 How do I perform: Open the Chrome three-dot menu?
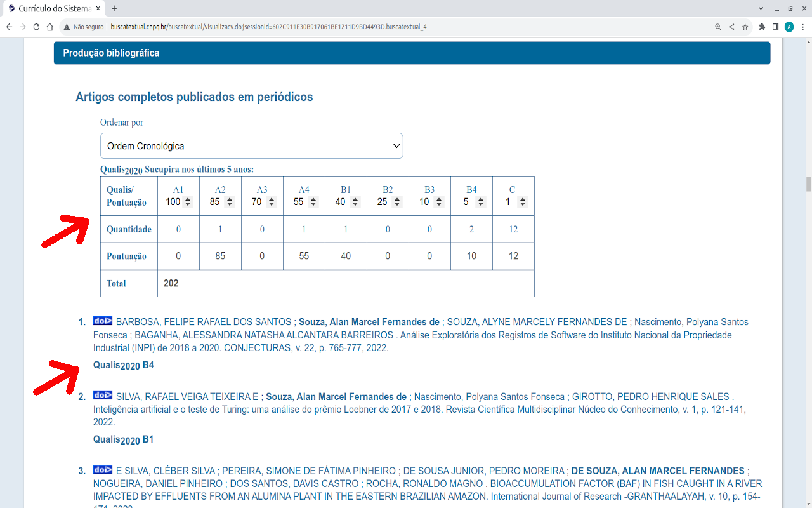[802, 27]
